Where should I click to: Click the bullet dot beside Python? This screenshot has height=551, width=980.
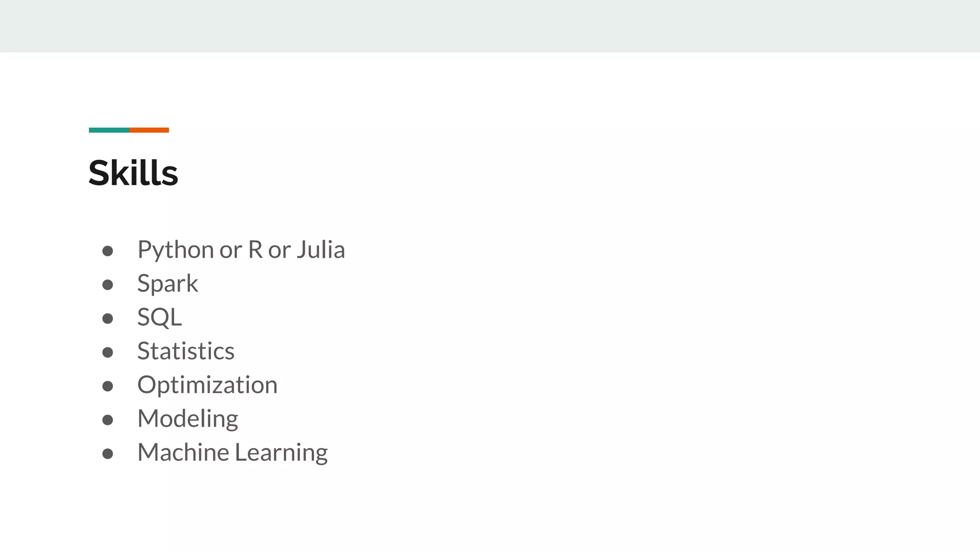108,251
